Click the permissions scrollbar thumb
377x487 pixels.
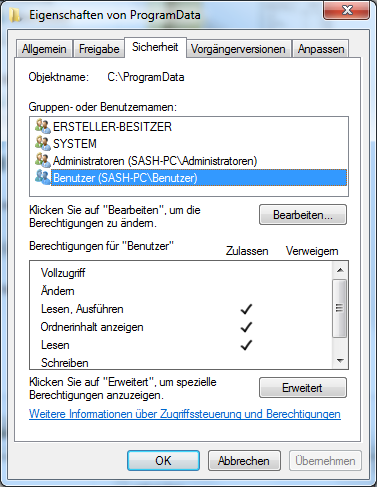click(x=340, y=308)
